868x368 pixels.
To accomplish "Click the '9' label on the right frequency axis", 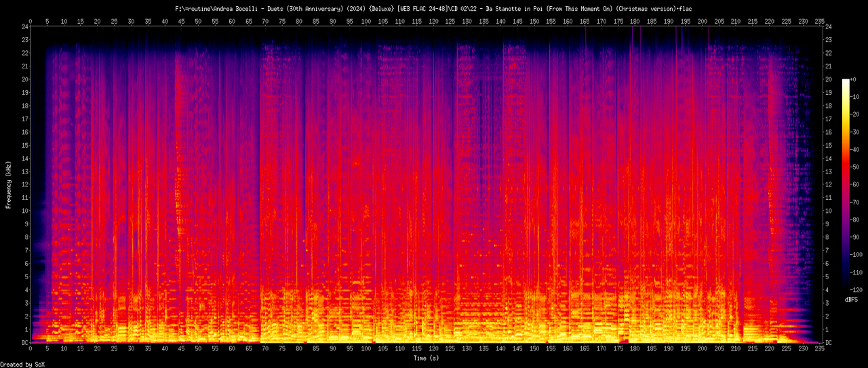I will point(829,224).
